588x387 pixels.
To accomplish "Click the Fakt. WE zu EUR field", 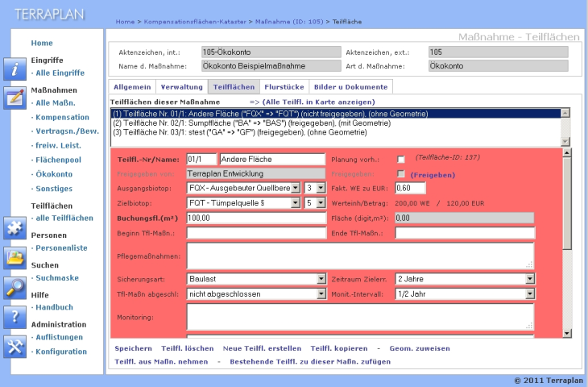I will tap(410, 188).
